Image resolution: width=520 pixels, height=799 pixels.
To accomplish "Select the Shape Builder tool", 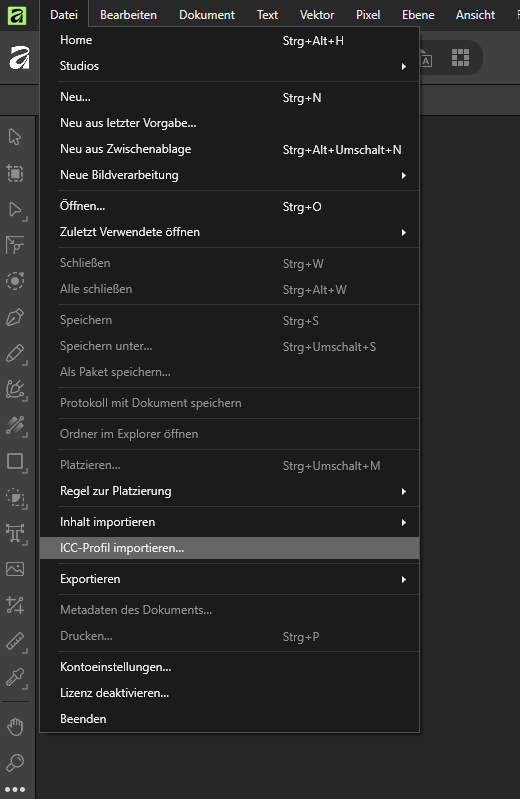I will (x=16, y=498).
